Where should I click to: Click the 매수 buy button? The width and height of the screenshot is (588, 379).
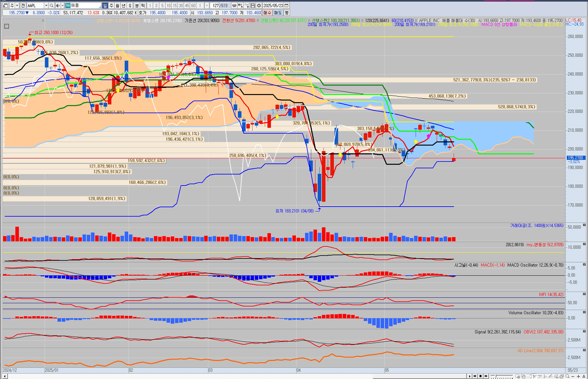267,13
